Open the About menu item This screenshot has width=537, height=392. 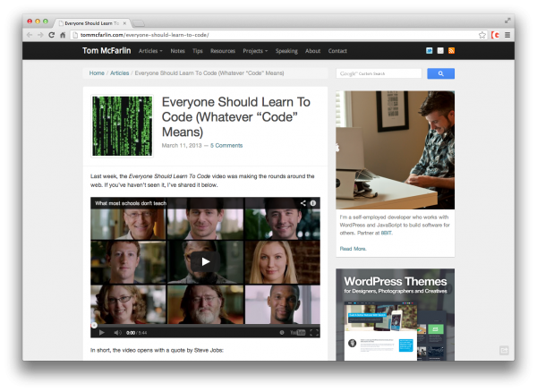[312, 51]
